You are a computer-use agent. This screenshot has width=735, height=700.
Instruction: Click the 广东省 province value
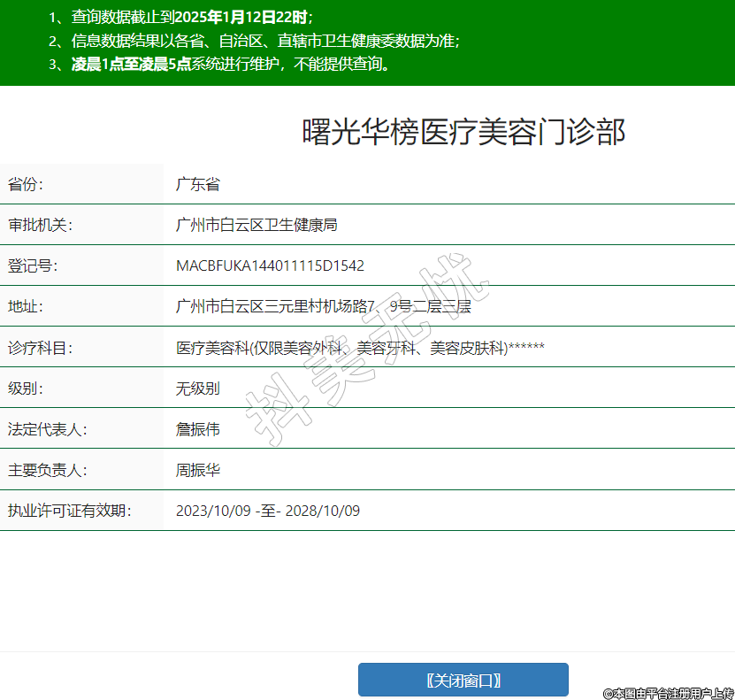[x=197, y=184]
